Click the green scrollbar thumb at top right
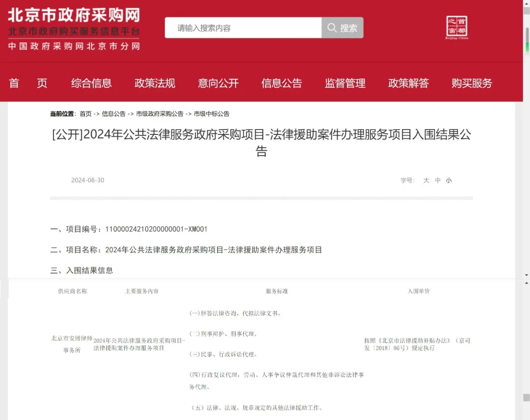 [527, 40]
